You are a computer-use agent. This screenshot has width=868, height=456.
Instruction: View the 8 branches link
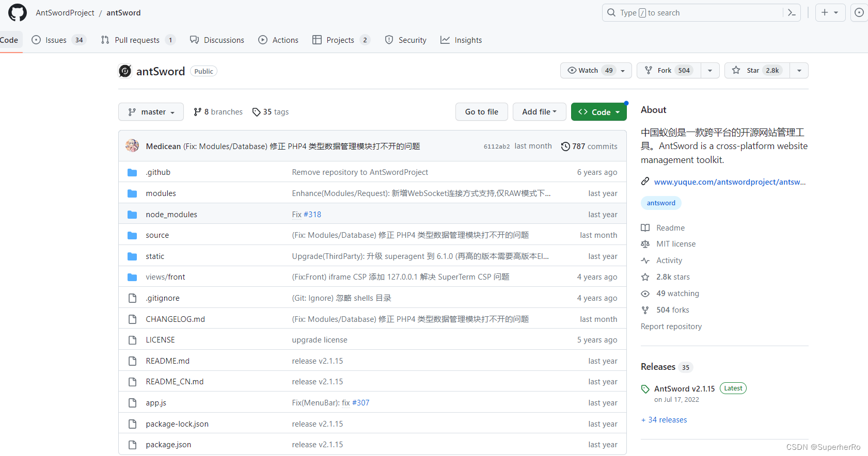pyautogui.click(x=218, y=112)
